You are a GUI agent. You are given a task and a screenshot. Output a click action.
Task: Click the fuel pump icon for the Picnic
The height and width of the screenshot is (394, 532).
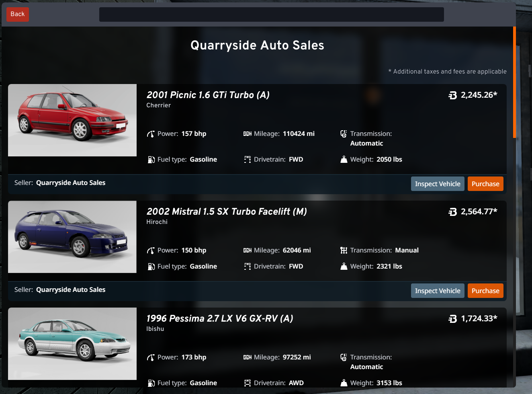(151, 160)
